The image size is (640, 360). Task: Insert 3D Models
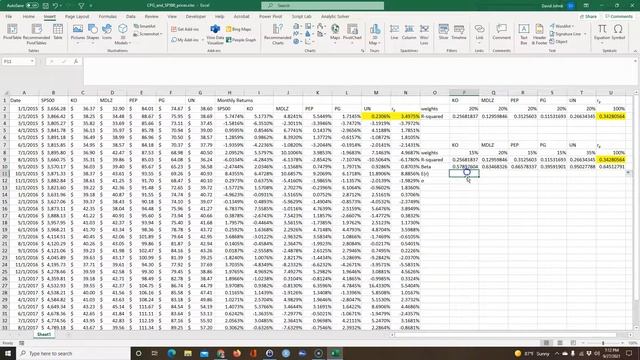122,34
